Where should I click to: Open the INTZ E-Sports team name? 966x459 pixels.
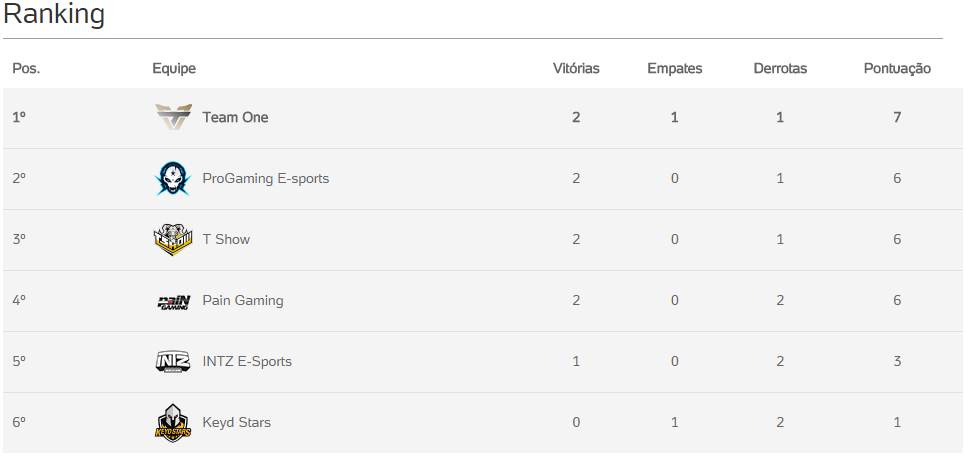[x=247, y=362]
